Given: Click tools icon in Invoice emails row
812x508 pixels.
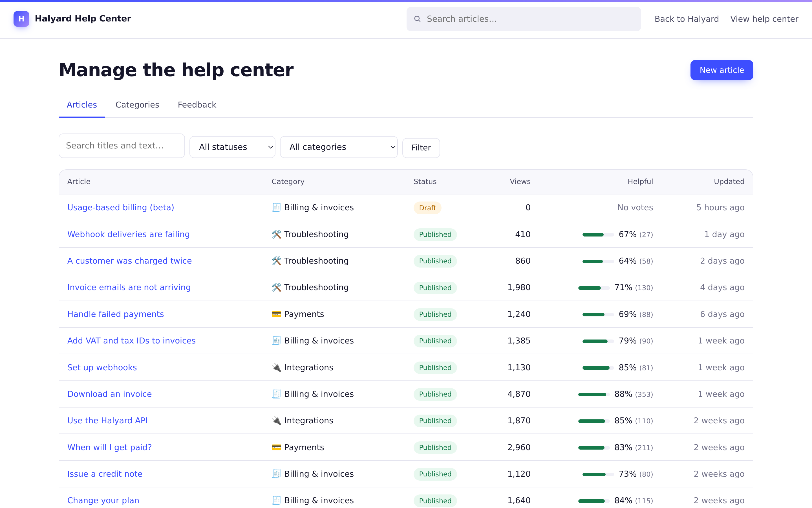Looking at the screenshot, I should (276, 287).
